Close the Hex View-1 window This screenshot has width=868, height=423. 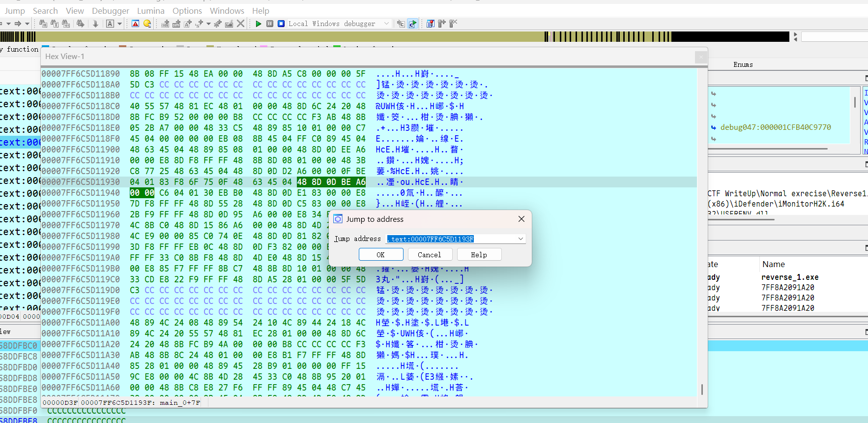coord(701,57)
